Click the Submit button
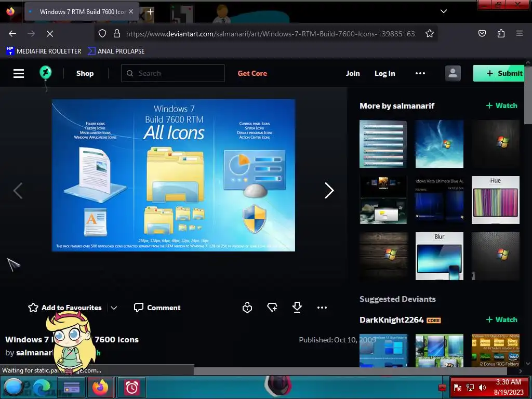The width and height of the screenshot is (532, 399). [499, 73]
